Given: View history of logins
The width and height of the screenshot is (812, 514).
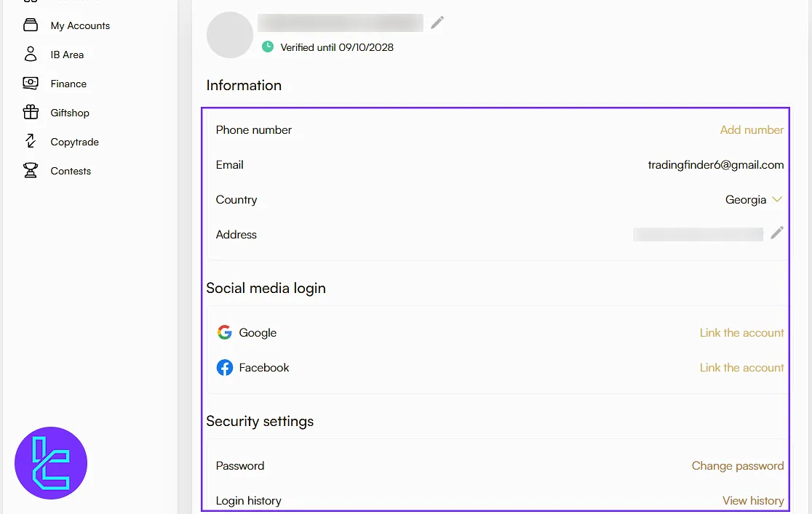Looking at the screenshot, I should pyautogui.click(x=753, y=501).
